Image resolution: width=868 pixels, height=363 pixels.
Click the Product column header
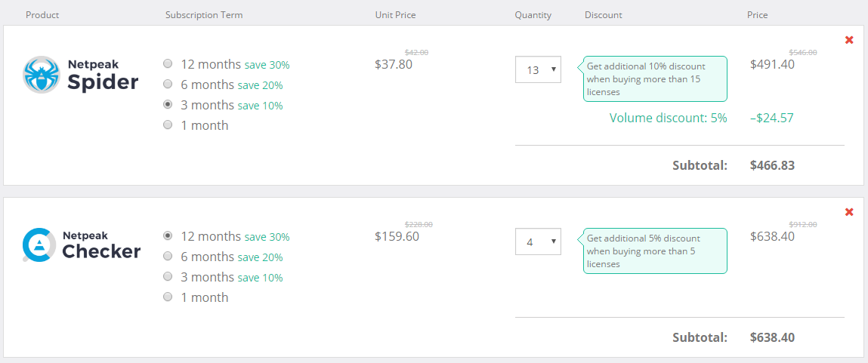(x=42, y=15)
